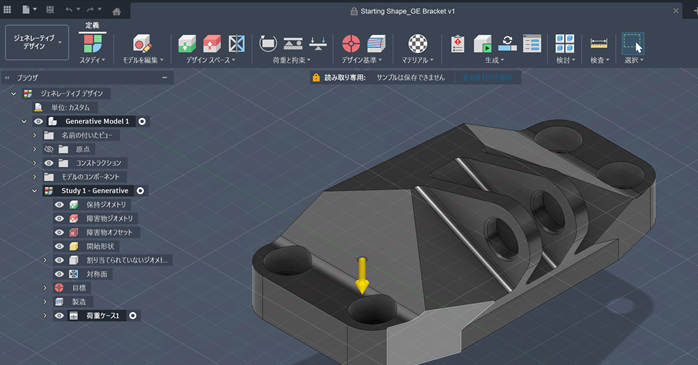The height and width of the screenshot is (365, 698).
Task: Expand the 荷重ケース1 node
Action: pos(45,316)
